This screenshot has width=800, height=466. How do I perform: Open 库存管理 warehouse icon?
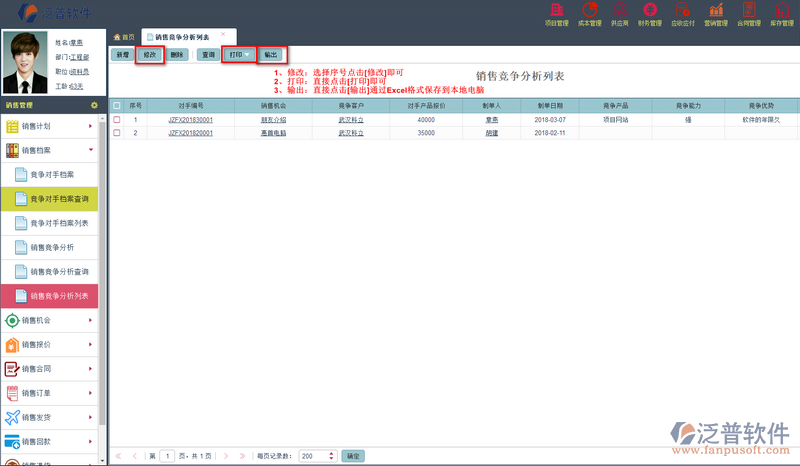[x=781, y=10]
